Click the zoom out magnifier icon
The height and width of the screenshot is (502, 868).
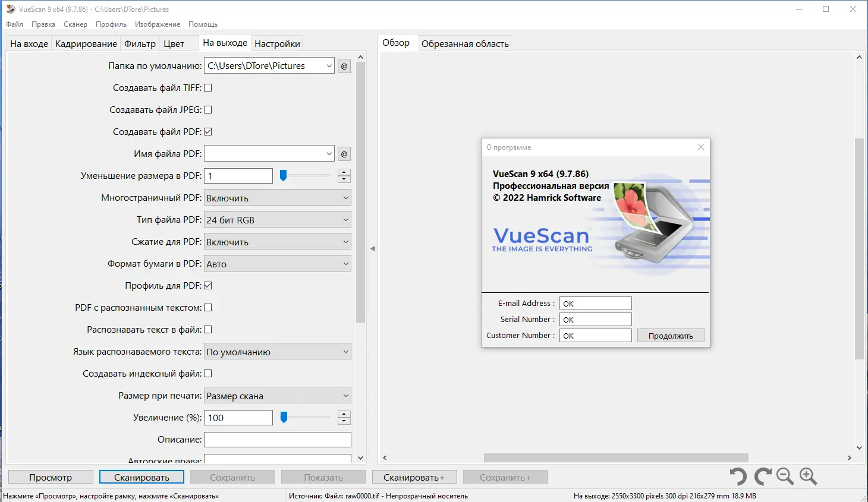[785, 476]
